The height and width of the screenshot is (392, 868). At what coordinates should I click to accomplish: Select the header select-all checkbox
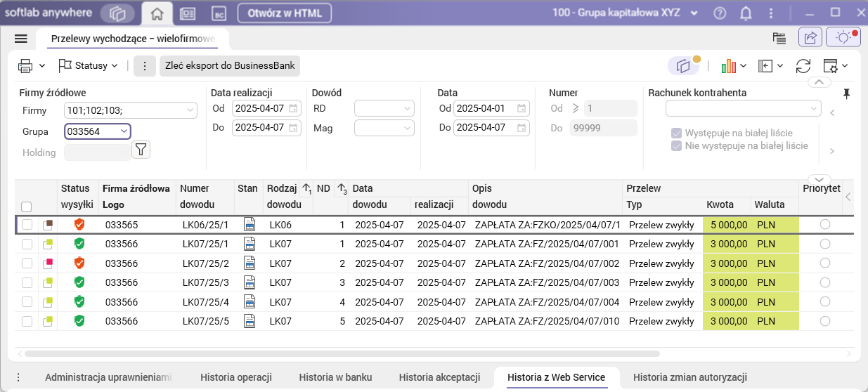click(x=27, y=207)
